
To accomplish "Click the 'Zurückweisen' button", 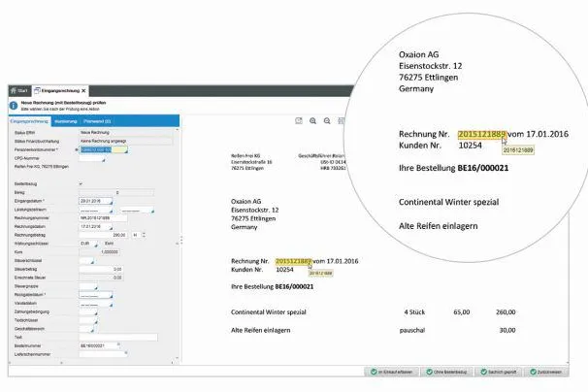I will coord(545,372).
